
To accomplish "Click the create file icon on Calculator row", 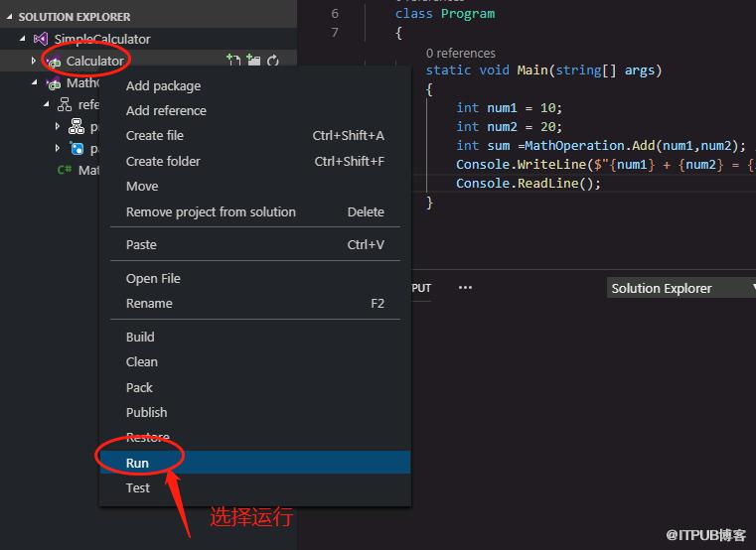I will pyautogui.click(x=233, y=61).
